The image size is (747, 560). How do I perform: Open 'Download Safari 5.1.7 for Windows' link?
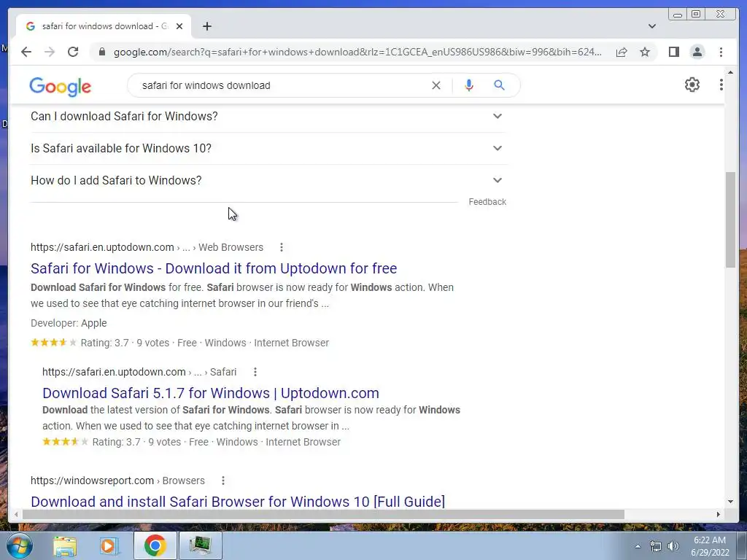click(x=211, y=393)
